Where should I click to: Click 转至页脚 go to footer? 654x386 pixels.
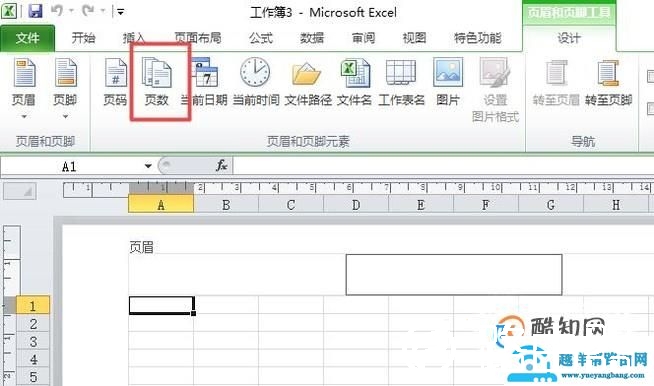[x=609, y=82]
